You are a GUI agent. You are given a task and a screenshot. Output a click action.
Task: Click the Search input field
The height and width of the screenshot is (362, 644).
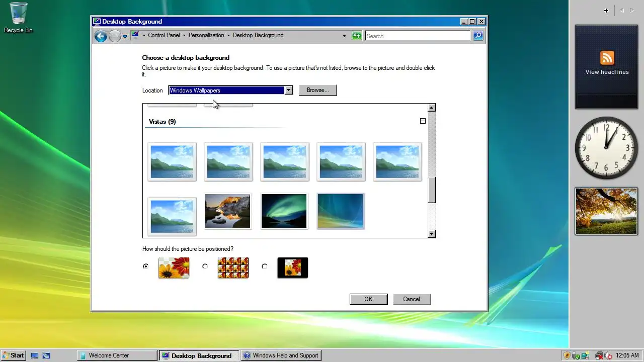pyautogui.click(x=418, y=36)
